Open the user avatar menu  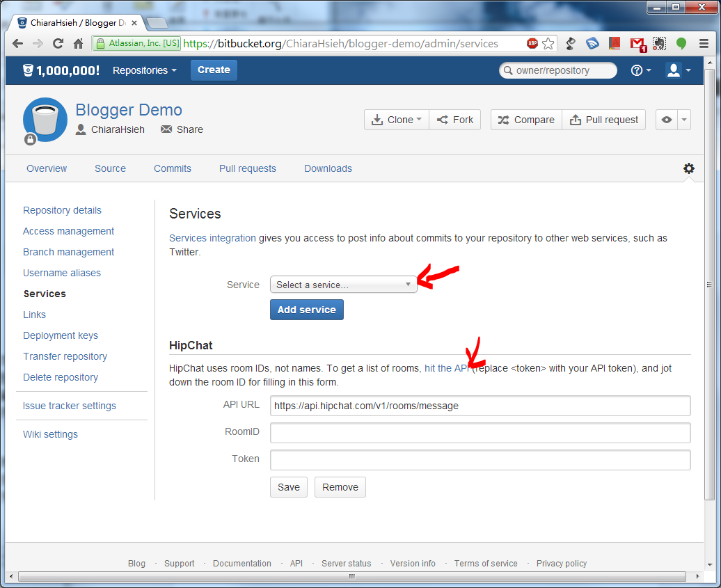[x=678, y=70]
